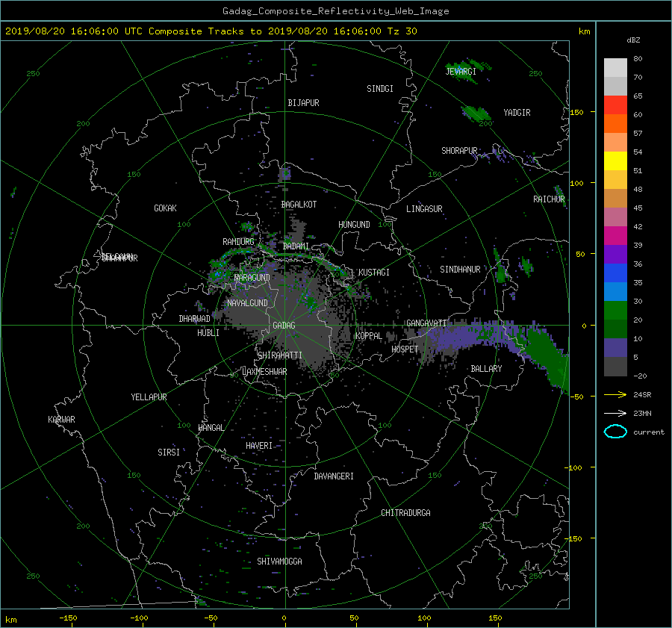Click the HANGAL city label
Viewport: 672px width, 628px height.
pyautogui.click(x=211, y=428)
